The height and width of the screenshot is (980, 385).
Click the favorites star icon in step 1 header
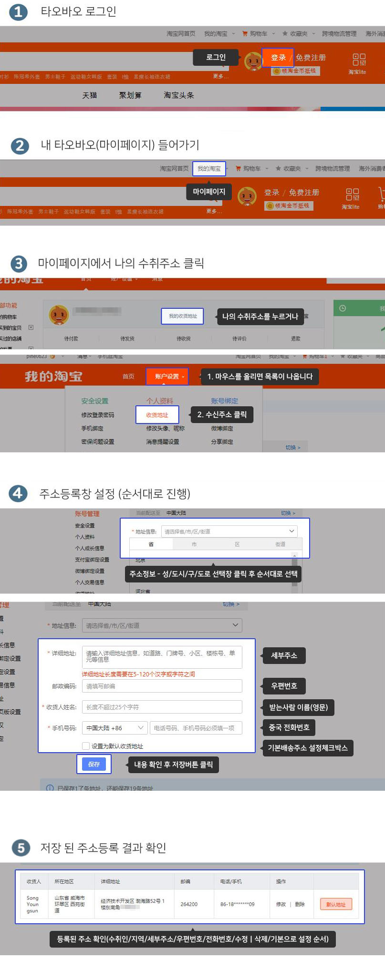[285, 34]
